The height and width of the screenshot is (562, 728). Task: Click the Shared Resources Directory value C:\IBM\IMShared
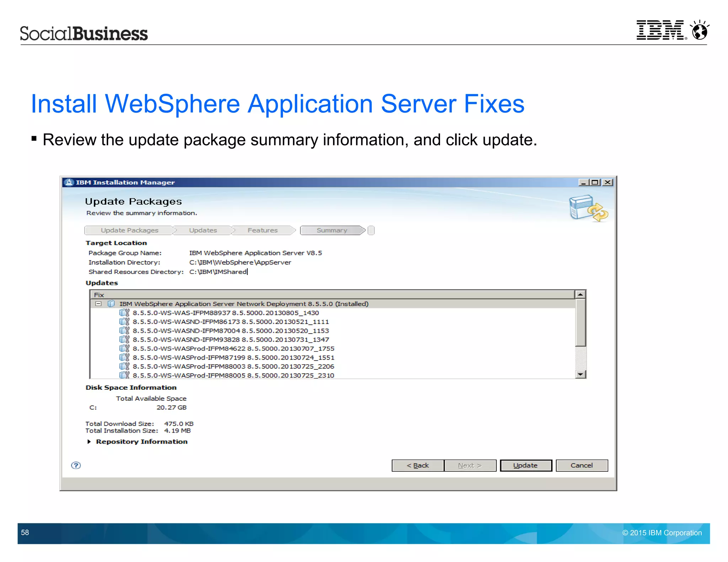[218, 271]
